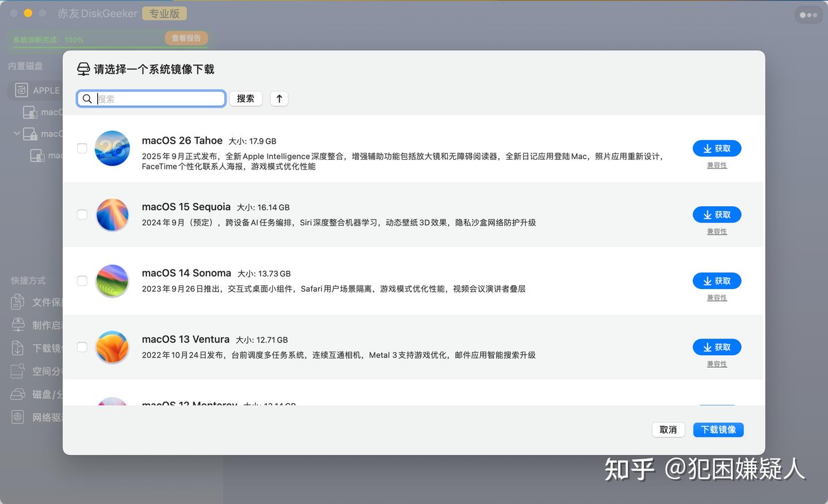
Task: Tick the macOS 13 Ventura checkbox
Action: pyautogui.click(x=82, y=347)
